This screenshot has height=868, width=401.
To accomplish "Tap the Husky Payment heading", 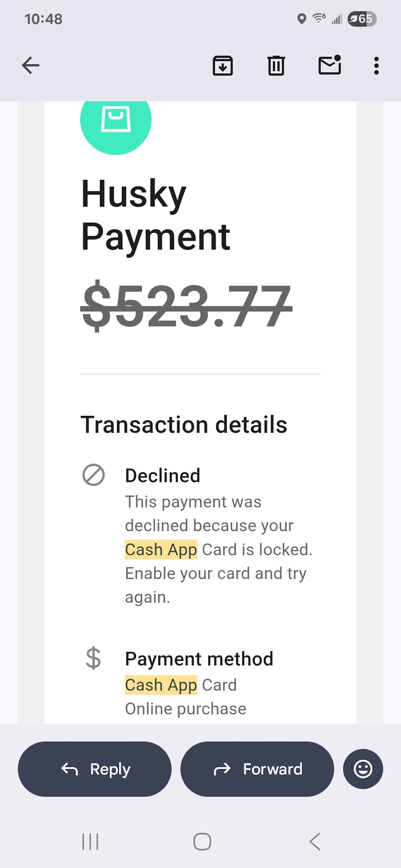I will [x=156, y=215].
